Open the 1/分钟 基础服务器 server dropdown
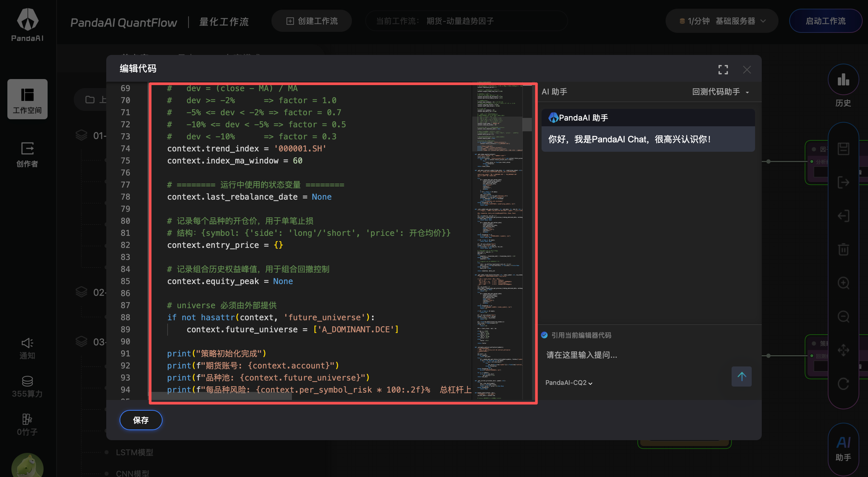 722,21
